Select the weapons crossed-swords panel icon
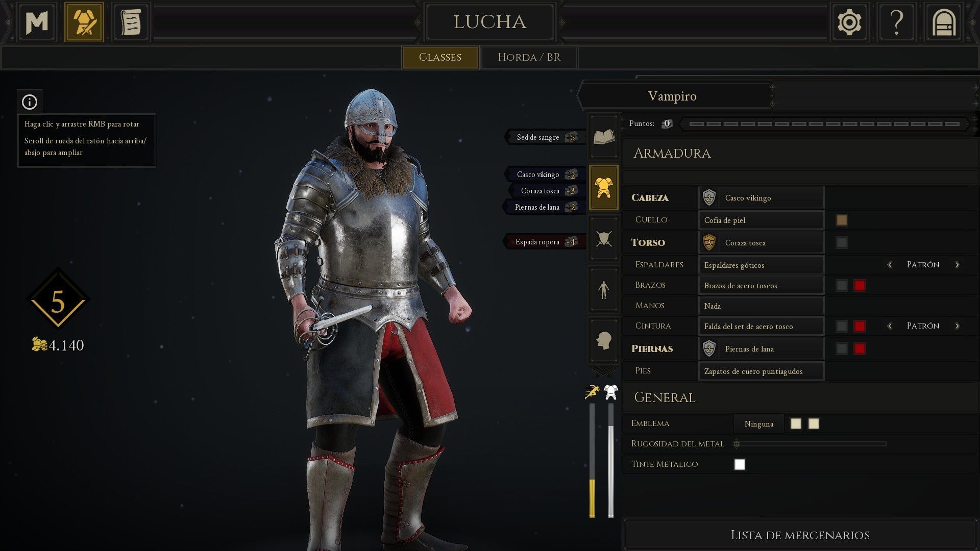980x551 pixels. click(604, 238)
